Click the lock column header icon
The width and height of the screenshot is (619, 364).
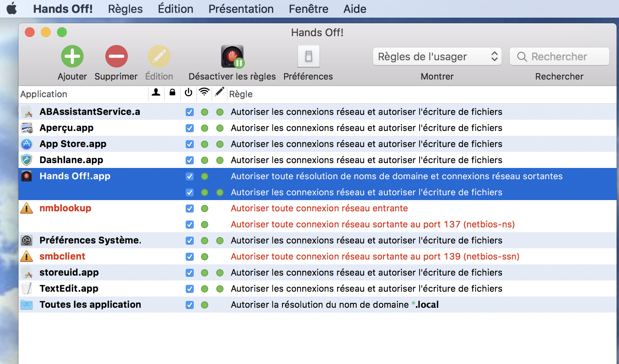(172, 93)
